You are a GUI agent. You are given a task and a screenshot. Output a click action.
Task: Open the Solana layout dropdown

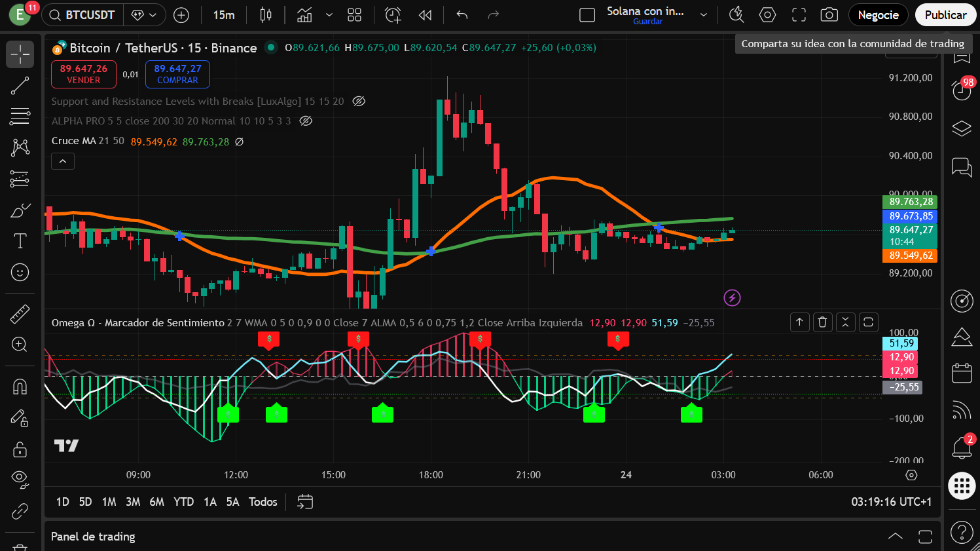coord(704,14)
